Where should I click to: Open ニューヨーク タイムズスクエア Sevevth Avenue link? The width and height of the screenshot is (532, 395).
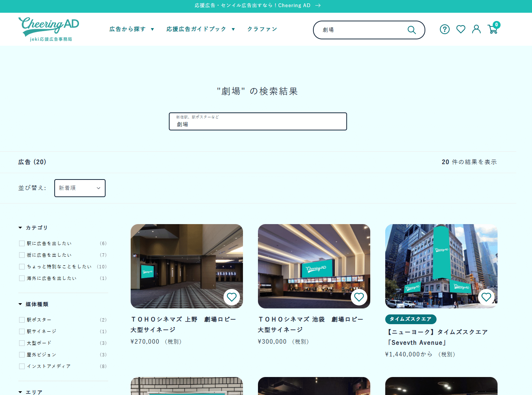click(437, 337)
